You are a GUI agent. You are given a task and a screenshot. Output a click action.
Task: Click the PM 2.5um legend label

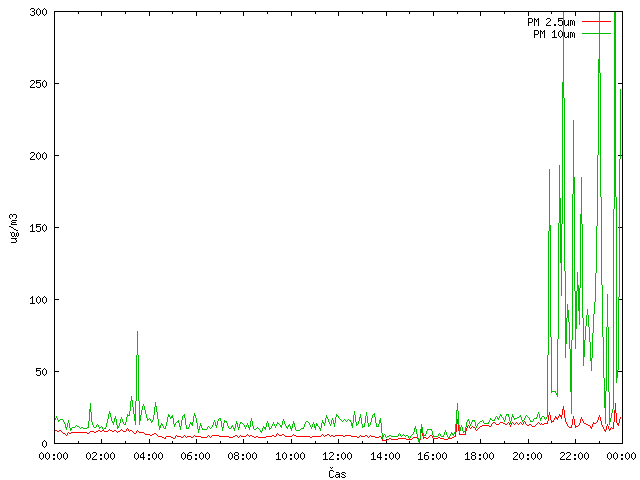(551, 22)
